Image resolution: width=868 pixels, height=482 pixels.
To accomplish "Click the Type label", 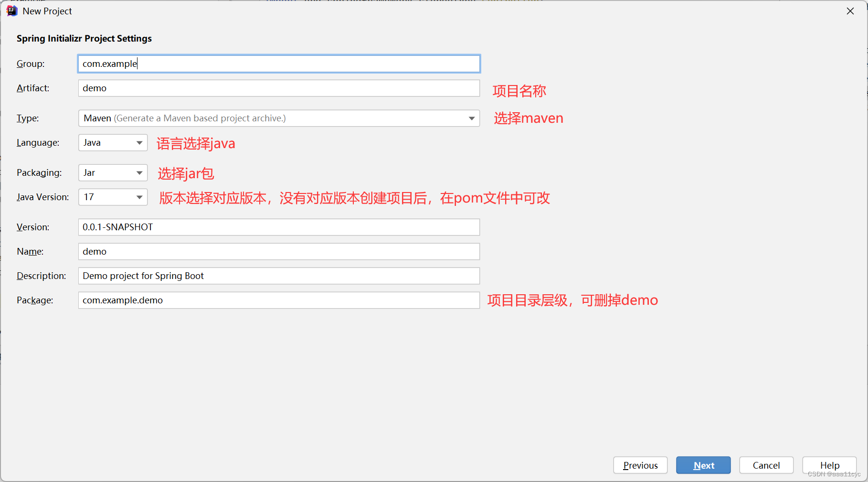I will [28, 118].
